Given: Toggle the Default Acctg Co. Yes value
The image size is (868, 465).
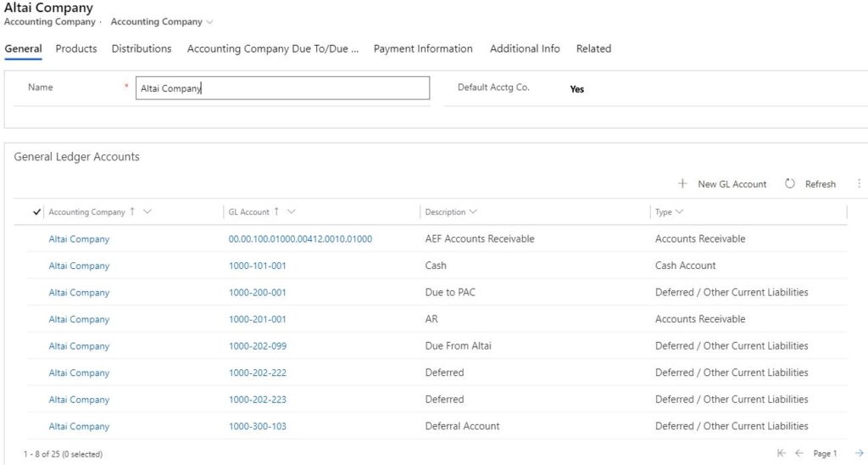Looking at the screenshot, I should [576, 89].
